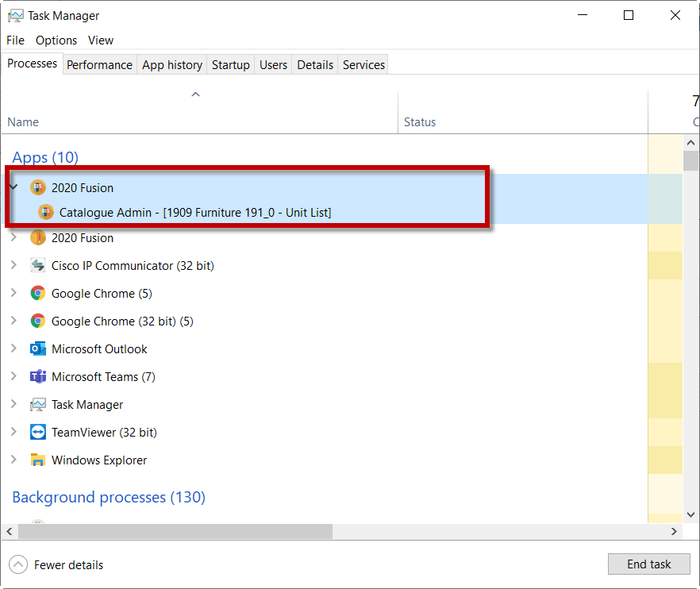Expand the Windows Explorer entry
Image resolution: width=700 pixels, height=589 pixels.
(13, 459)
